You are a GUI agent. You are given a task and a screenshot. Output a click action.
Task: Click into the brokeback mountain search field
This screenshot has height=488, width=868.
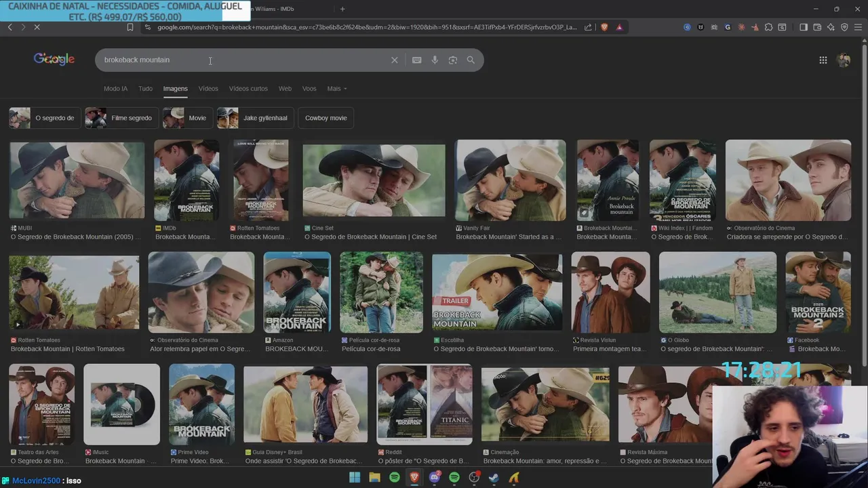click(x=244, y=60)
